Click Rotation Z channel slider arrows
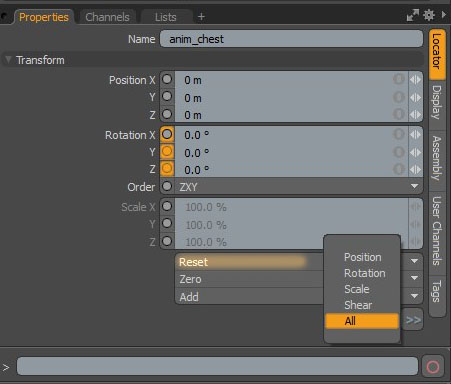This screenshot has width=451, height=384. [x=415, y=169]
